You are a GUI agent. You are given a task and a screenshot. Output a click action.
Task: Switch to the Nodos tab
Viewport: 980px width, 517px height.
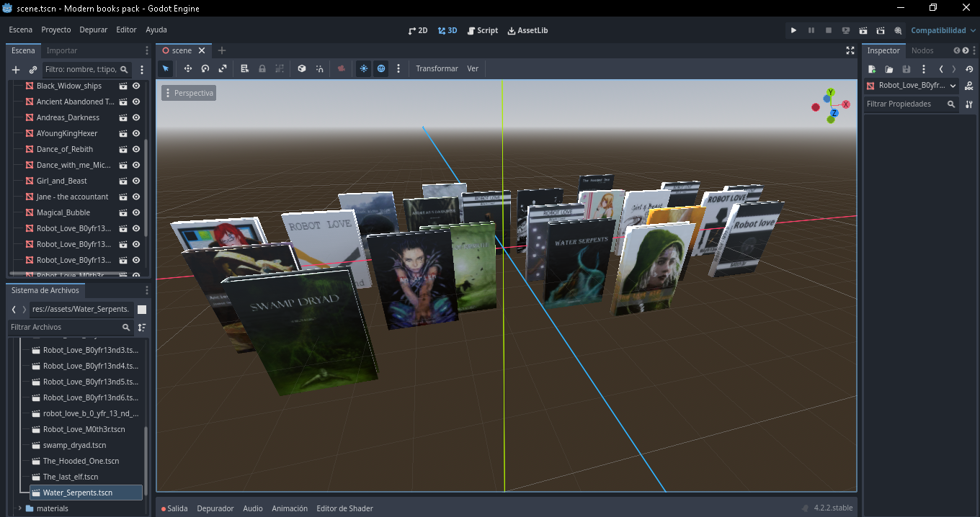click(x=922, y=50)
